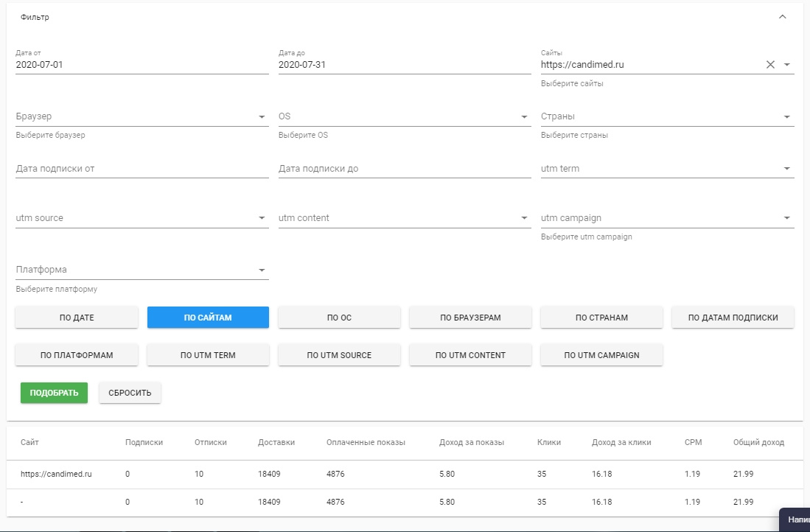
Task: Clear the selected site candimed.ru
Action: click(x=770, y=65)
